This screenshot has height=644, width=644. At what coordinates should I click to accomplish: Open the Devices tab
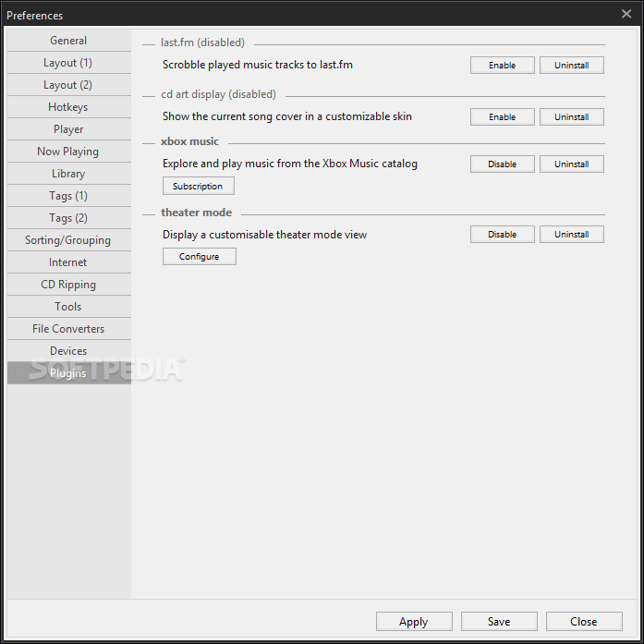pos(68,351)
